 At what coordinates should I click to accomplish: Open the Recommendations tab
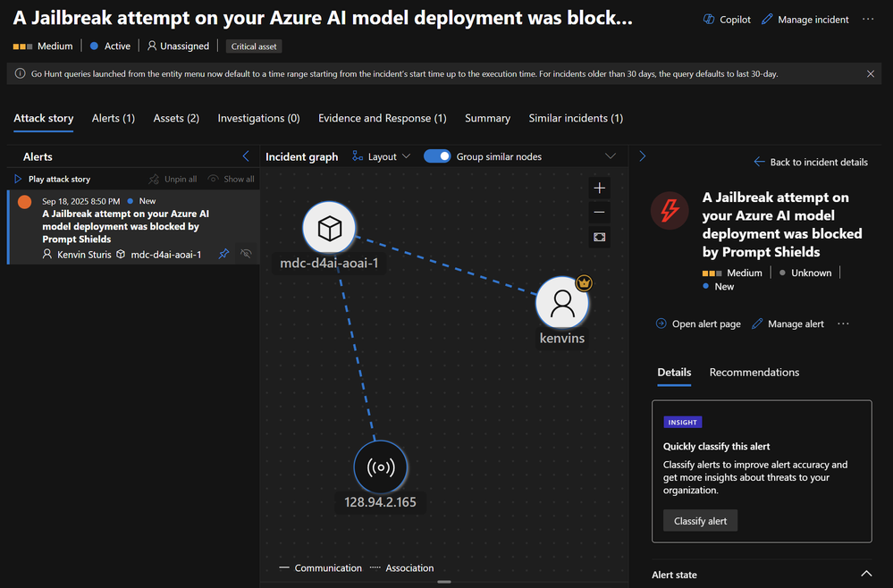[754, 373]
